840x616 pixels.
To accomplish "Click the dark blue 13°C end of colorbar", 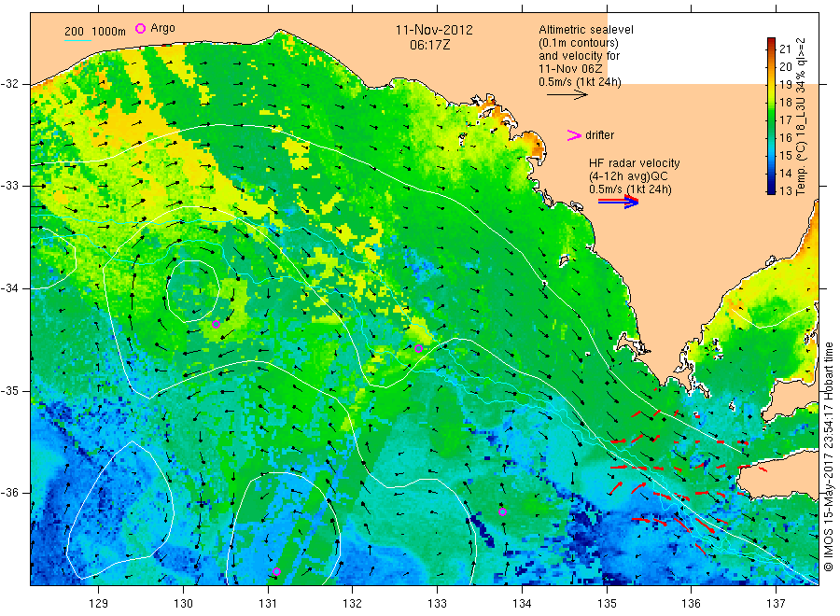I will 771,189.
